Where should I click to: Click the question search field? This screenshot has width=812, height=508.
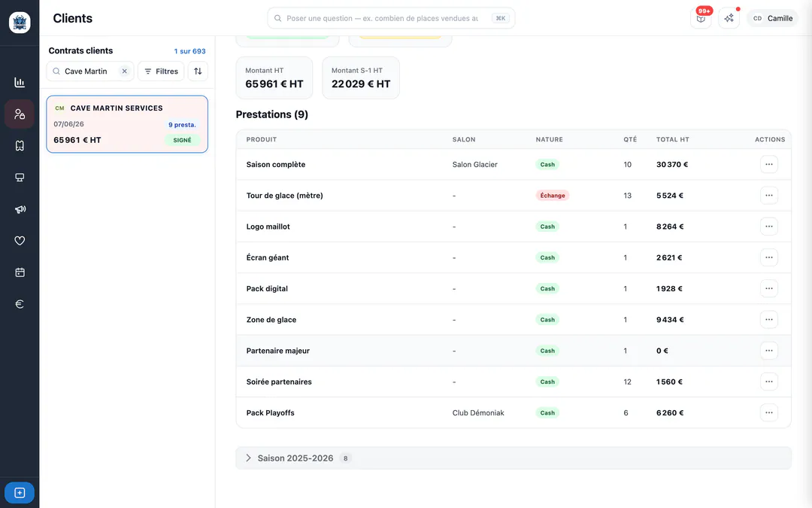click(391, 18)
